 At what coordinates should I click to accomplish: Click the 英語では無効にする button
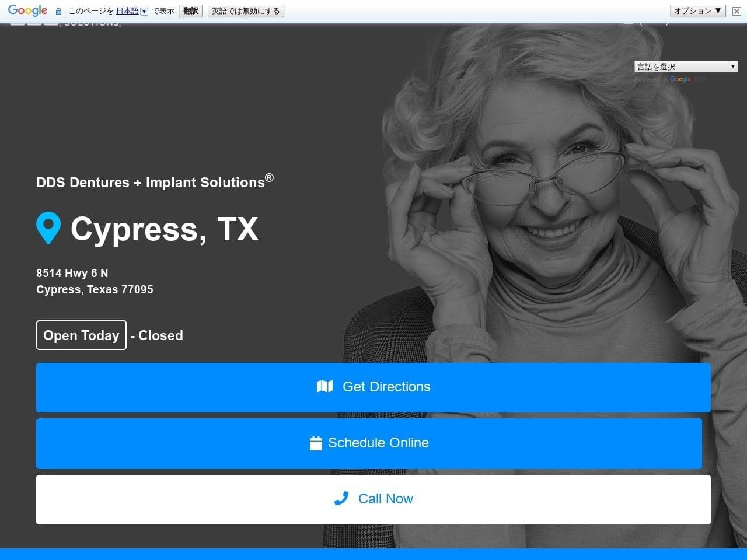click(246, 11)
